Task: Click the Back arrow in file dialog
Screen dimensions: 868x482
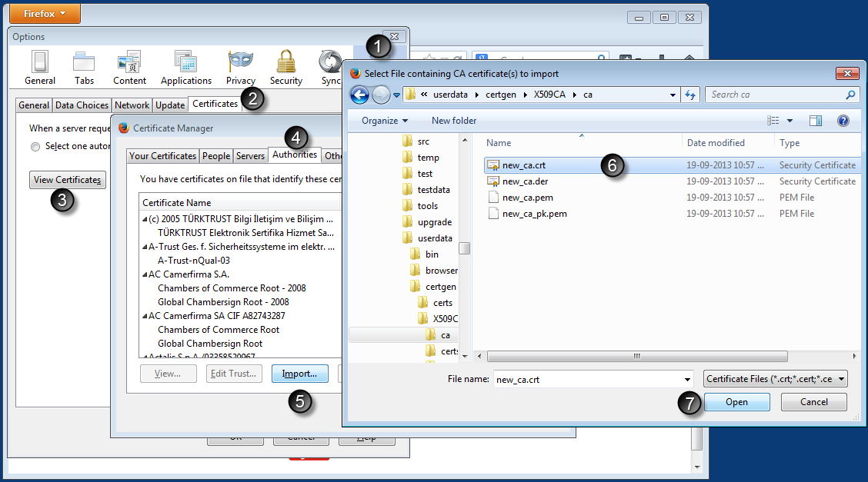Action: (x=359, y=95)
